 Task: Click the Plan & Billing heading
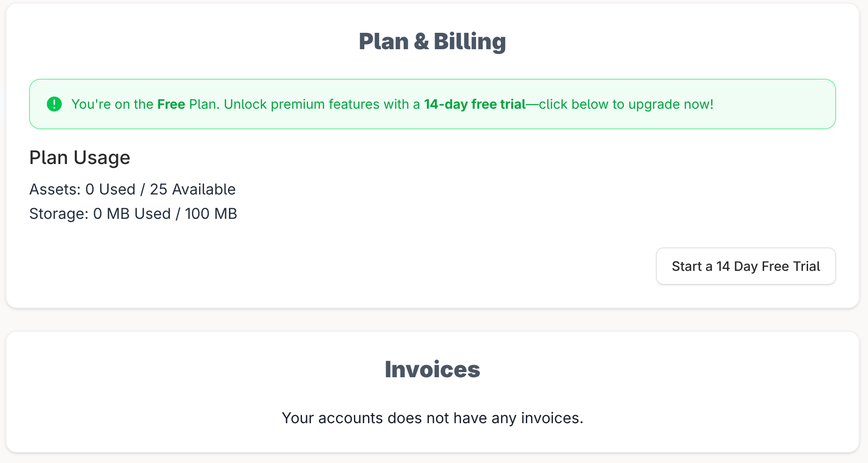click(432, 41)
